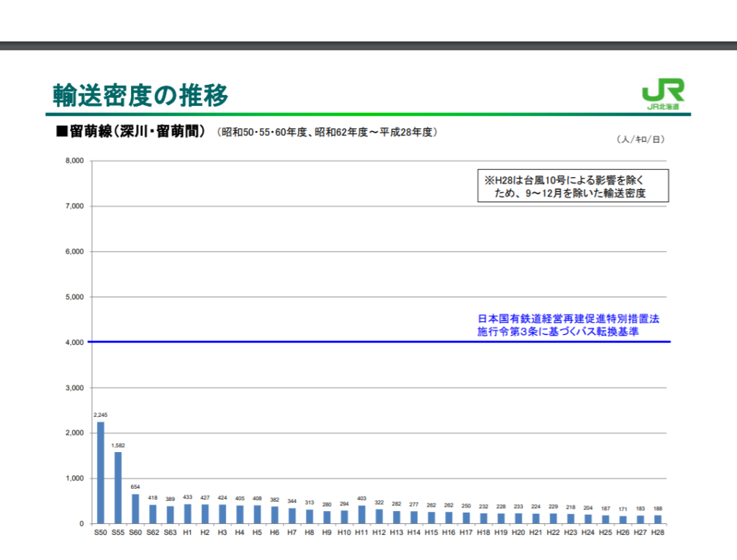Image resolution: width=737 pixels, height=560 pixels.
Task: Click the 3,000 y-axis label
Action: click(x=74, y=388)
